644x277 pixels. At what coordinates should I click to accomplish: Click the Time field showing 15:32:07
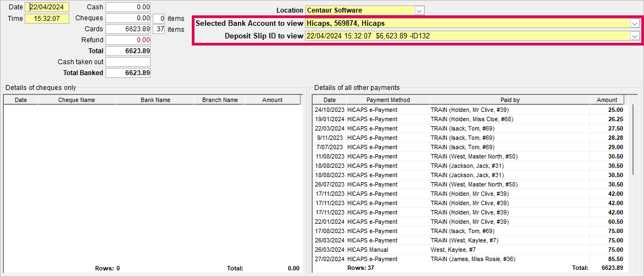(x=47, y=19)
